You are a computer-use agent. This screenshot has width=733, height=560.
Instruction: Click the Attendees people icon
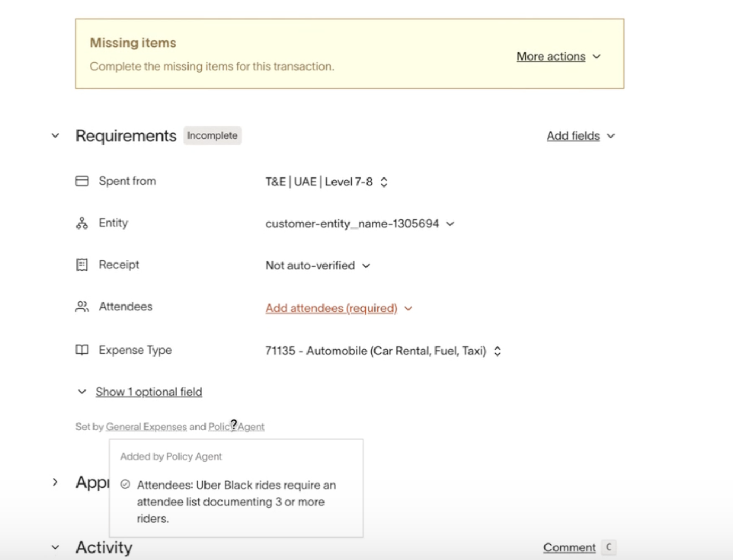[82, 307]
